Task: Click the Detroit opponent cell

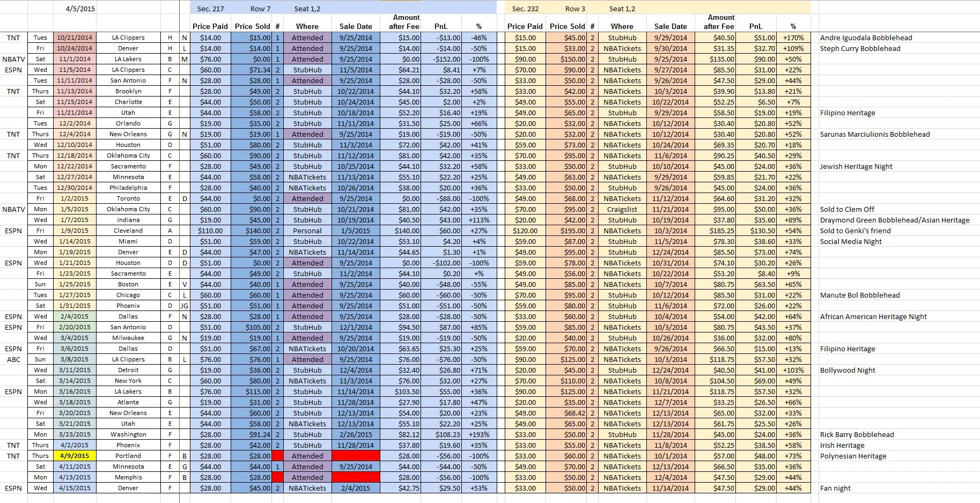Action: tap(128, 370)
